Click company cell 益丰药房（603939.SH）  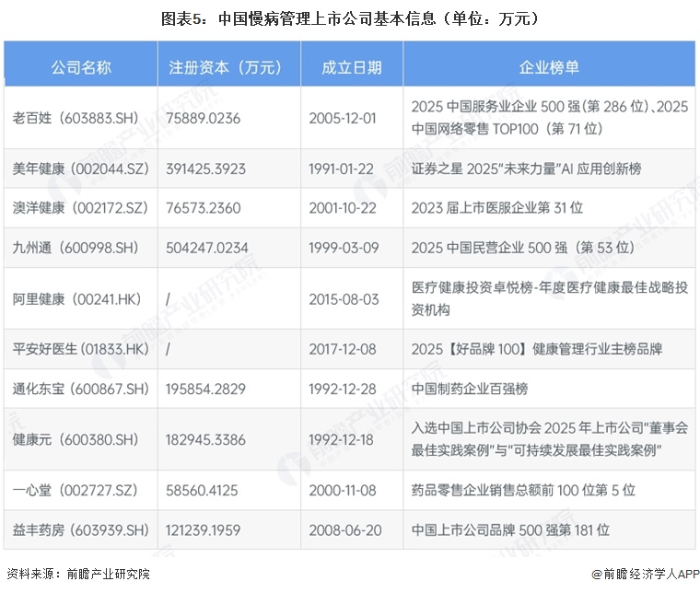point(81,530)
